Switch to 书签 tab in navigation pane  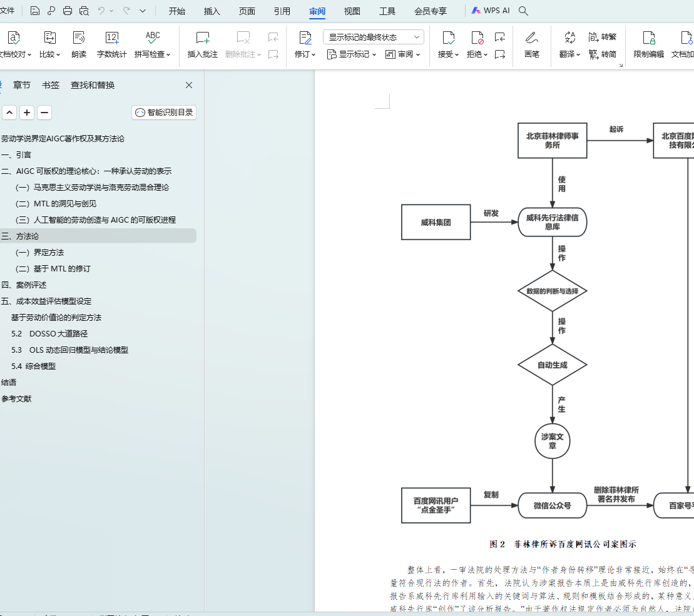point(51,85)
